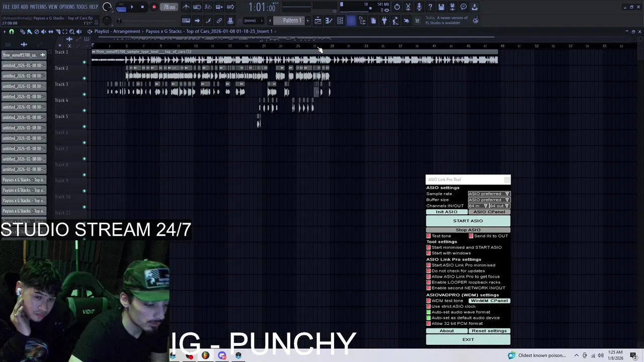The height and width of the screenshot is (362, 644).
Task: Open the Buffer size dropdown in ASIO tool
Action: (489, 200)
